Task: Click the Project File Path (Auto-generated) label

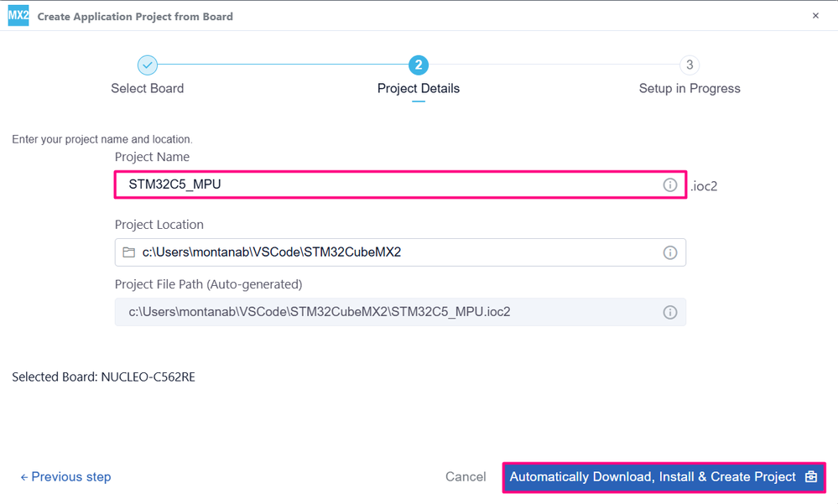Action: (208, 284)
